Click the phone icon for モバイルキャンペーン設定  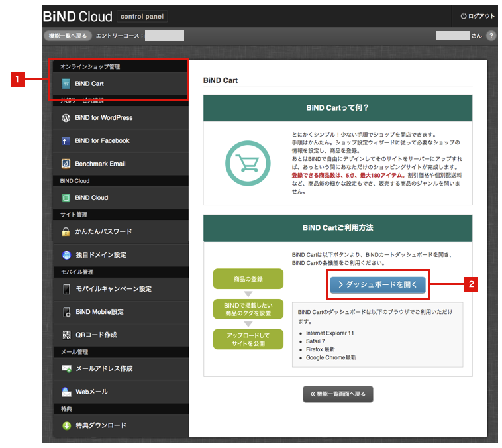click(x=66, y=289)
